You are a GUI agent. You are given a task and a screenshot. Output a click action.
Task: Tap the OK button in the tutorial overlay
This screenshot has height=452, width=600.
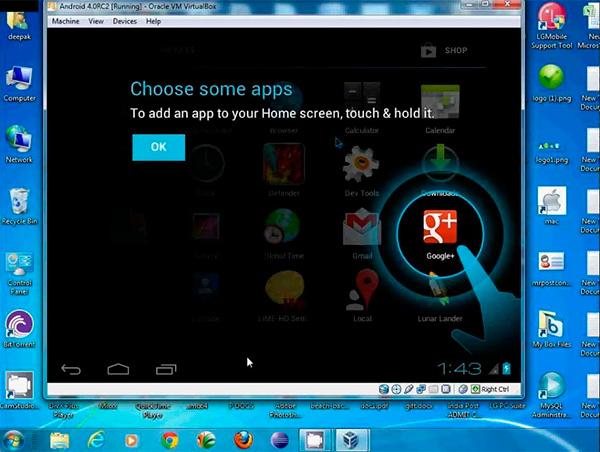(158, 147)
